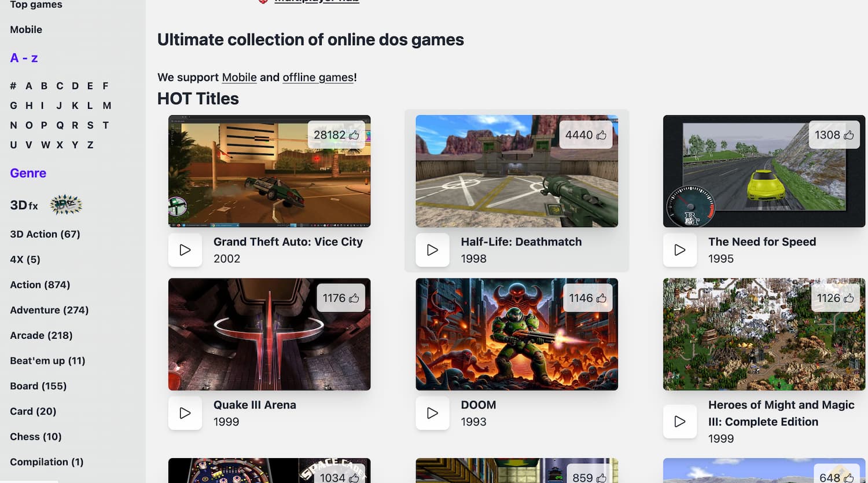Filter by letter X
This screenshot has height=483, width=868.
tap(60, 145)
